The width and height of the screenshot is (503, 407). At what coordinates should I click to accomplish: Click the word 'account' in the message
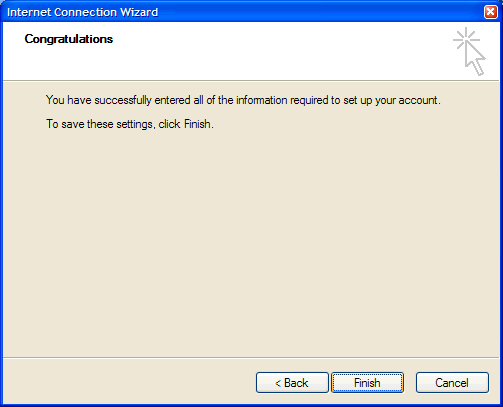point(418,100)
